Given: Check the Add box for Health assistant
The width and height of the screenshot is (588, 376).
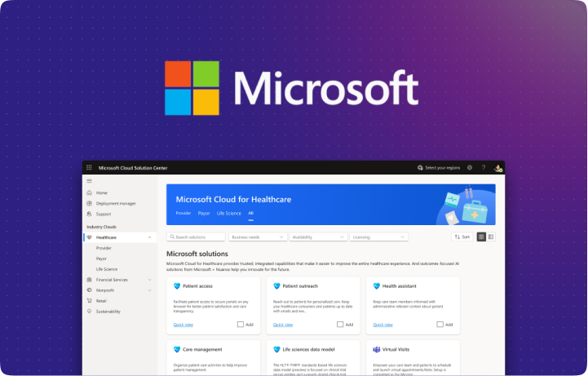Looking at the screenshot, I should (440, 325).
